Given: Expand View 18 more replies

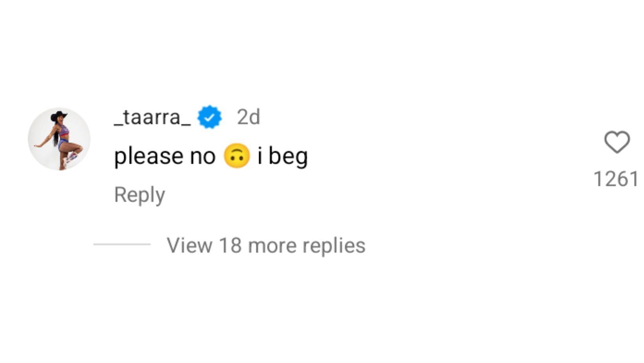Looking at the screenshot, I should (265, 245).
